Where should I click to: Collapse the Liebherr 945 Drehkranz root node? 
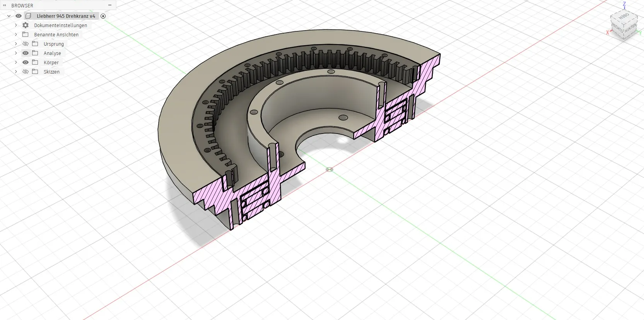9,16
